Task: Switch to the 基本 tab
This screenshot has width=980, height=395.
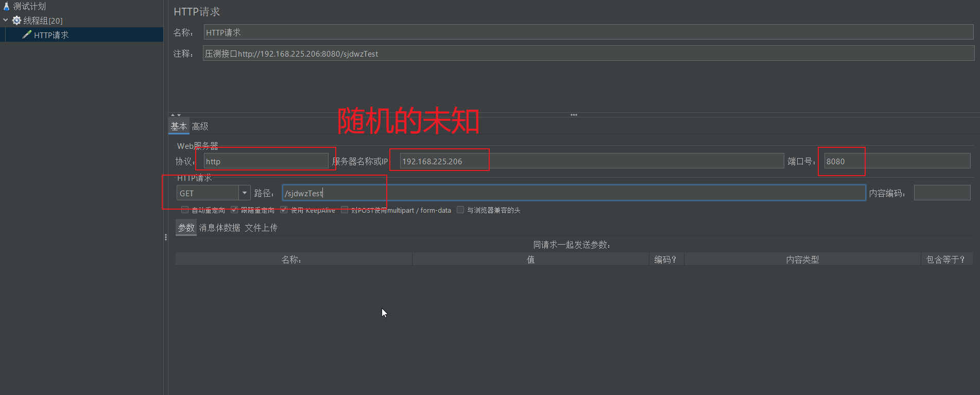Action: tap(179, 126)
